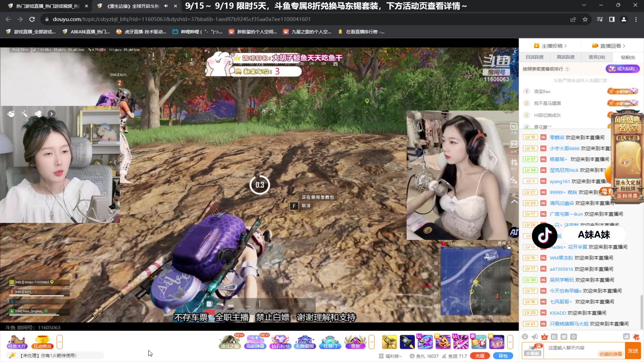Select the dark blue rocket gift

[407, 342]
